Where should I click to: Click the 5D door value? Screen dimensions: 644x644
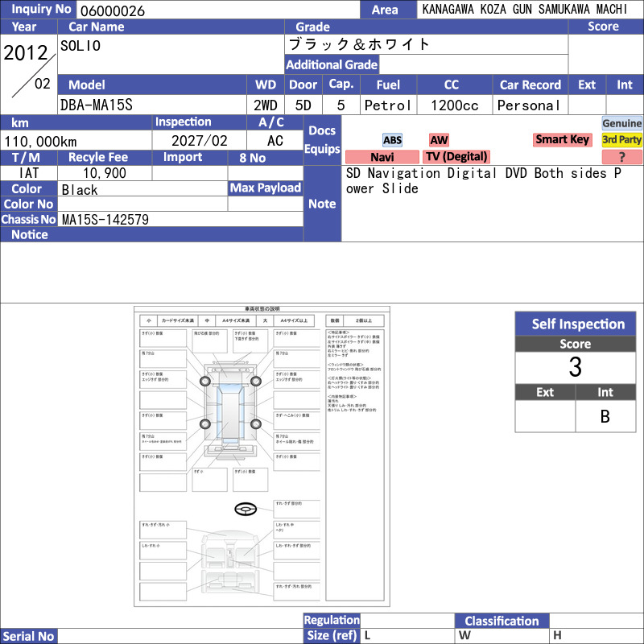pyautogui.click(x=303, y=105)
